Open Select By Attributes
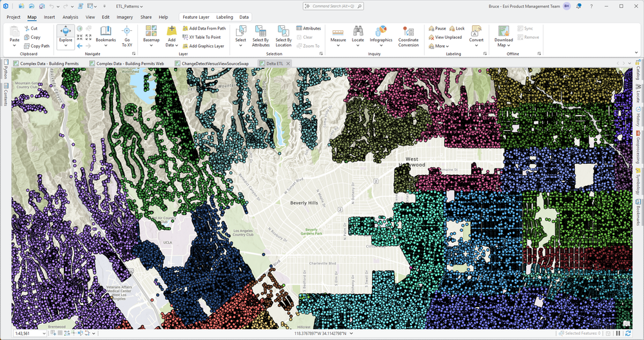This screenshot has width=644, height=340. 261,36
